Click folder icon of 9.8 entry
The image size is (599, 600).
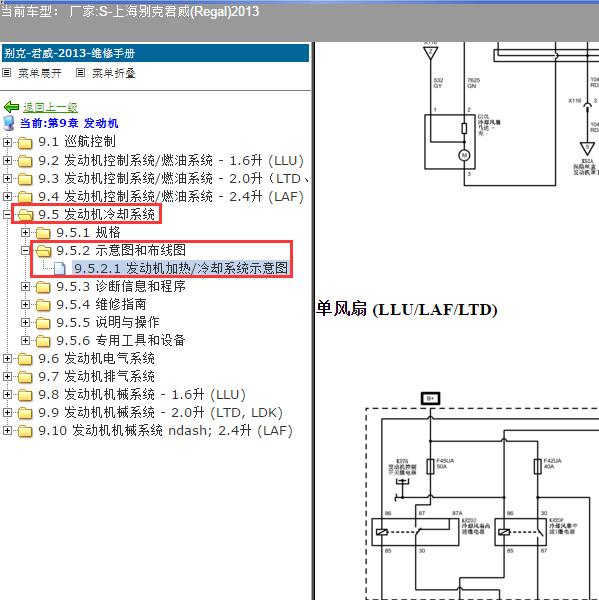pos(25,395)
